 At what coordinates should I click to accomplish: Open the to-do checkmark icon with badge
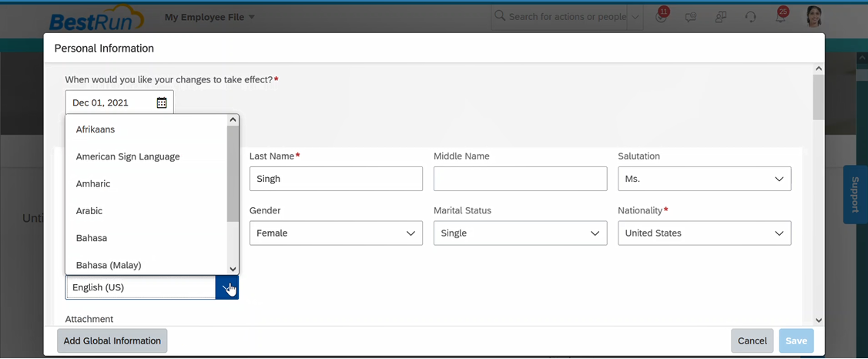coord(660,17)
